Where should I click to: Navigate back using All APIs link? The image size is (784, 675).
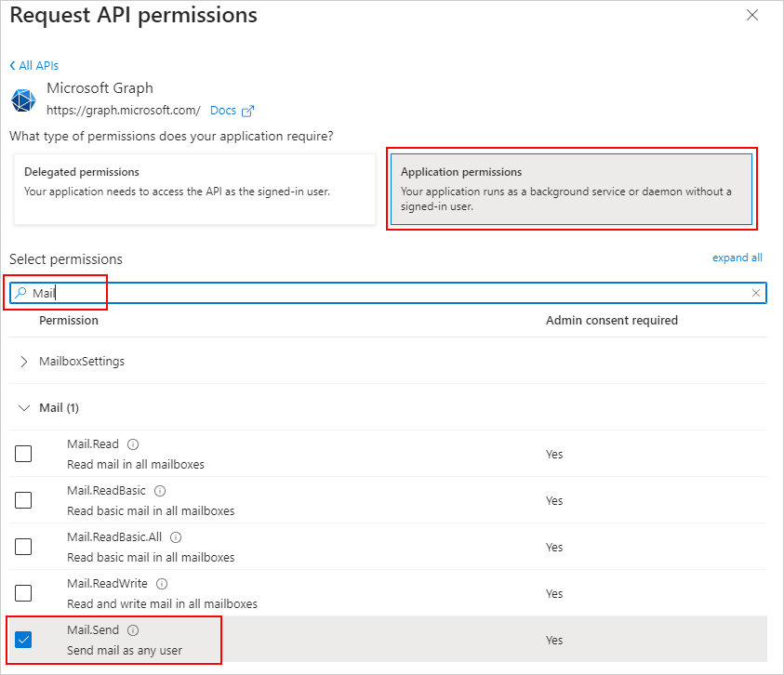coord(33,65)
